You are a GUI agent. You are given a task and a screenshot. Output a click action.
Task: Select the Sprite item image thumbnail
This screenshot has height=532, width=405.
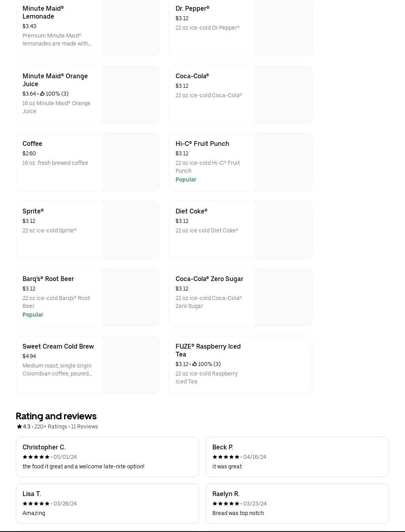(130, 230)
